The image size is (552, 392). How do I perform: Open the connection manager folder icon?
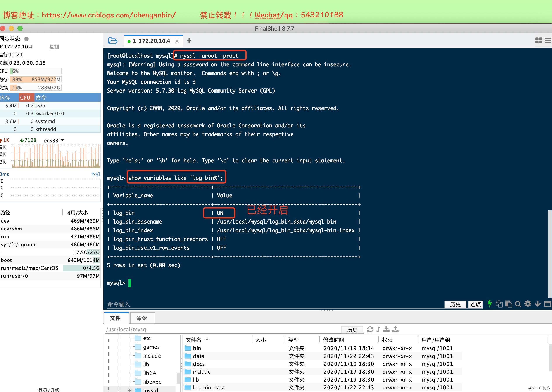click(x=112, y=41)
